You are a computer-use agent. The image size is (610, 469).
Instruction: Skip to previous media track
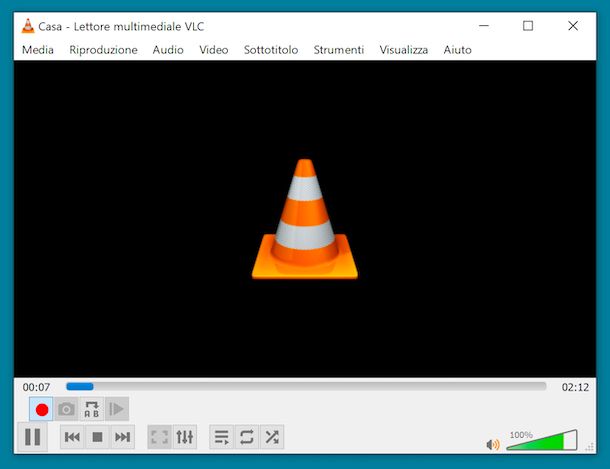72,437
